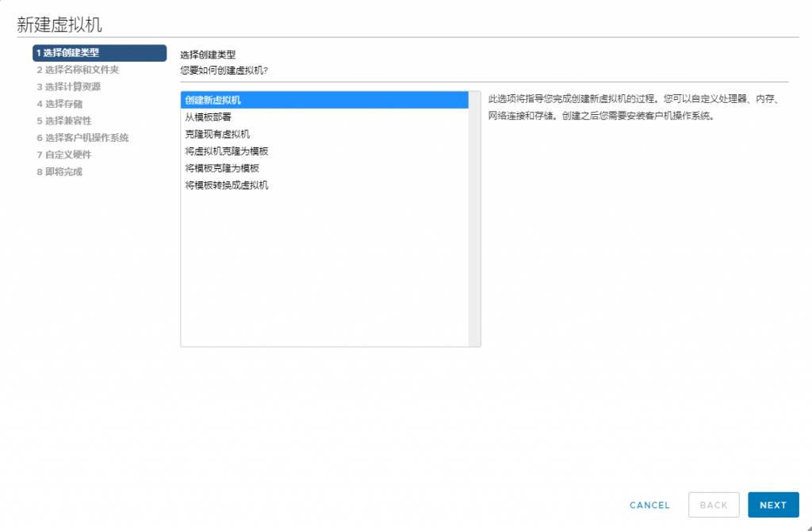Go to step 7 自定义硬件

pos(63,155)
